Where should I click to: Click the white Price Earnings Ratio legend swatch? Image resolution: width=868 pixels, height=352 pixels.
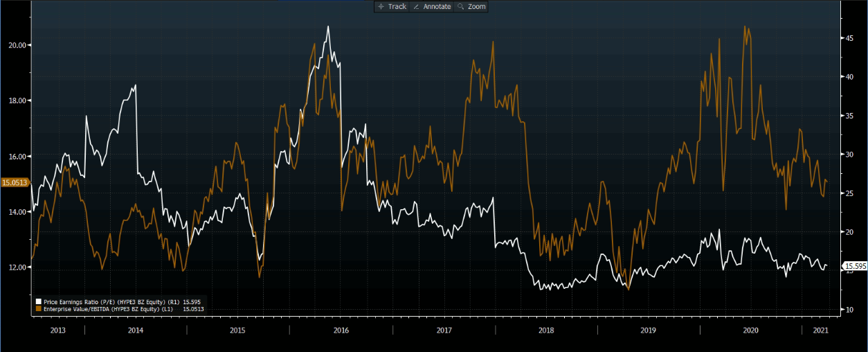point(37,302)
